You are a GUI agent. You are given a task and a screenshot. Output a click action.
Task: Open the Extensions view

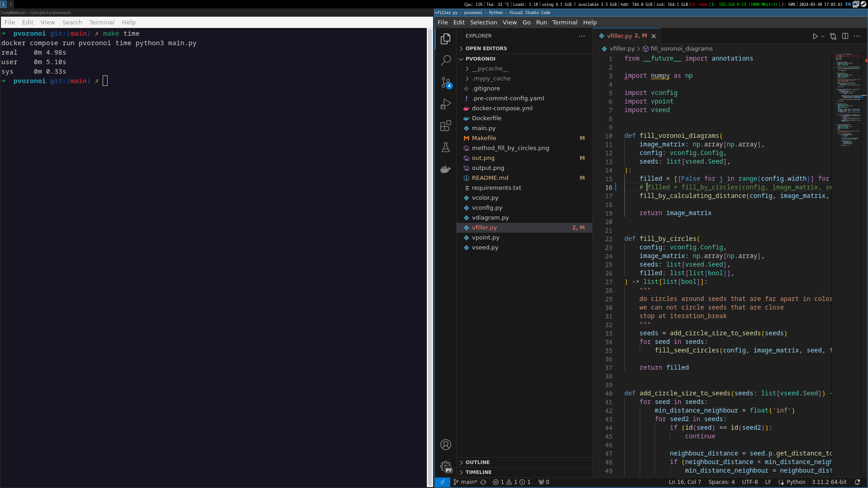click(x=446, y=126)
